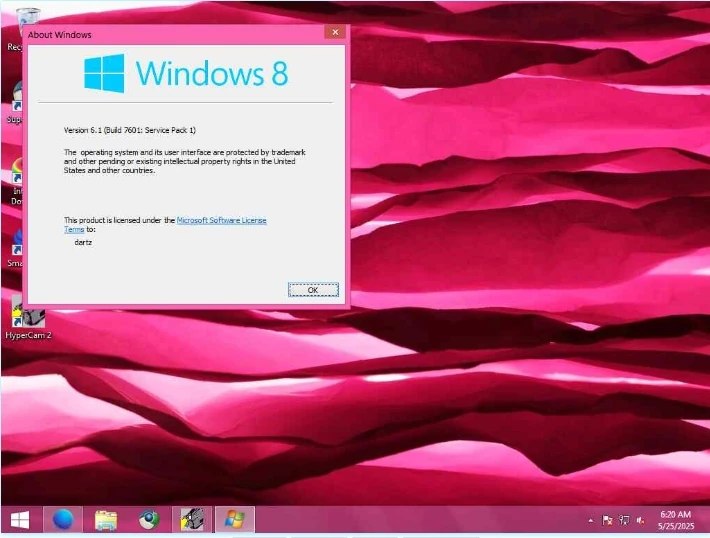This screenshot has width=710, height=538.
Task: Switch to HyperCam recorder on the taskbar
Action: click(192, 519)
